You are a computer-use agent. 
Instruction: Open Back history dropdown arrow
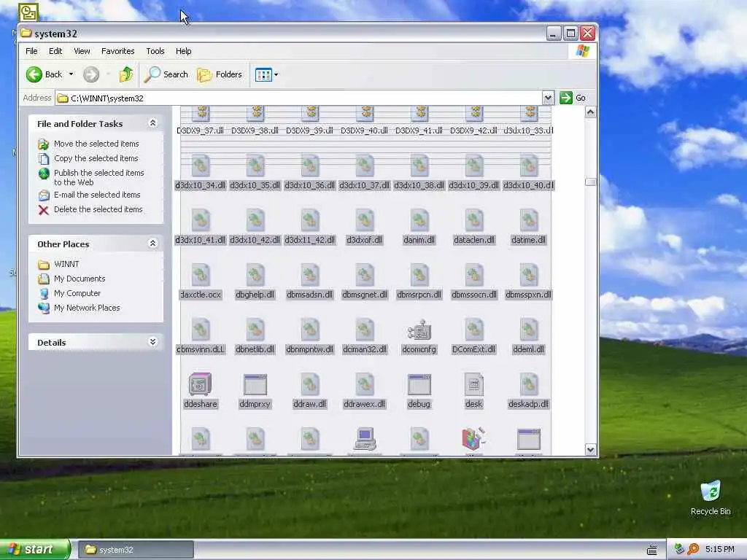coord(71,74)
